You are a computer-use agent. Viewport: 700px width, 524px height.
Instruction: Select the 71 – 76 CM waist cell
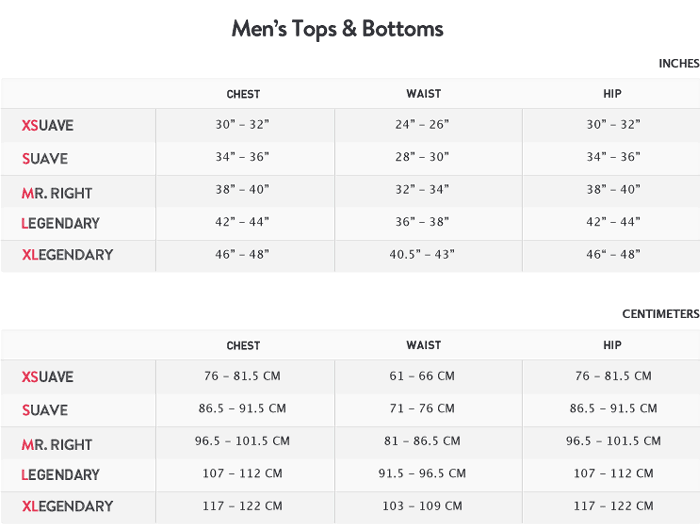(423, 408)
